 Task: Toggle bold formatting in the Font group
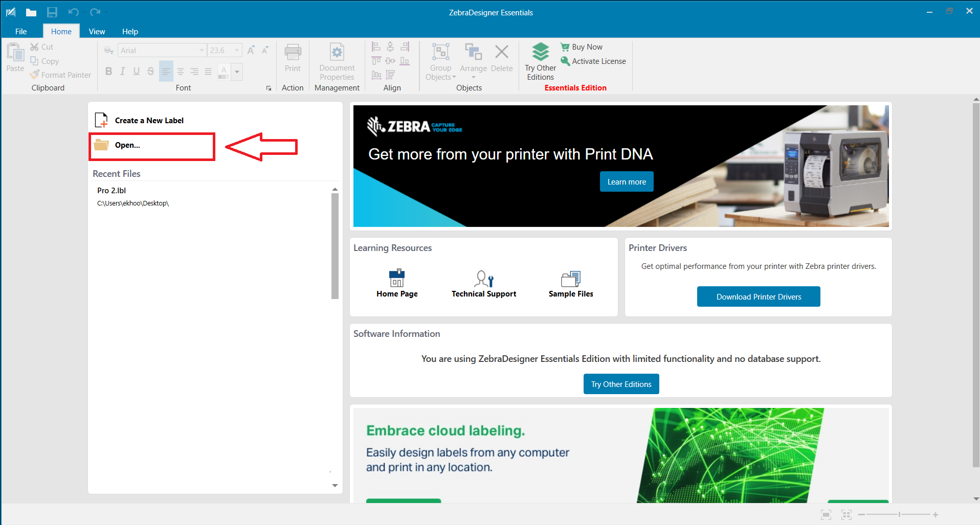tap(108, 72)
